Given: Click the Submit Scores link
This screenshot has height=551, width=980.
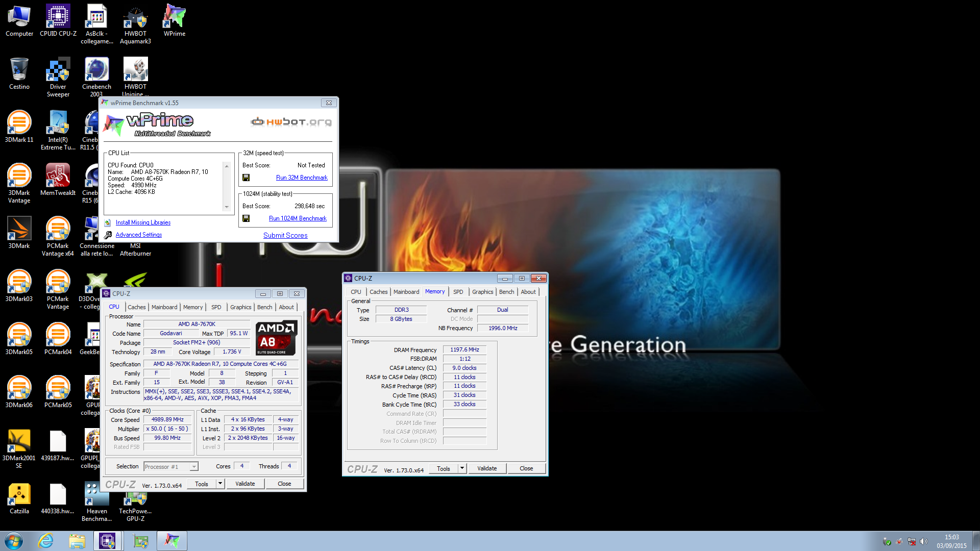Looking at the screenshot, I should click(285, 235).
